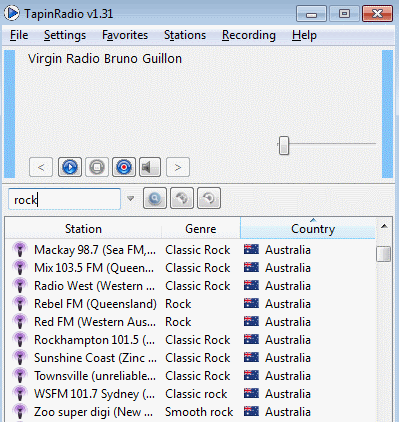The width and height of the screenshot is (399, 422).
Task: Open the File menu
Action: coord(19,35)
